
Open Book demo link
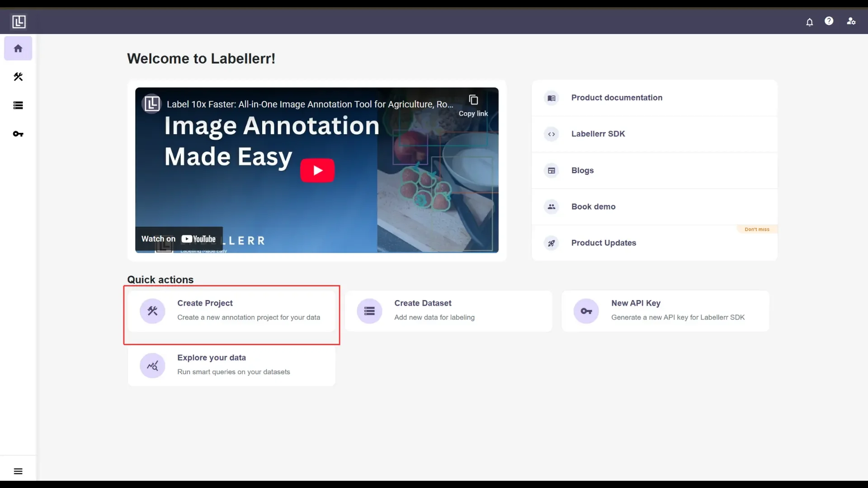coord(654,206)
